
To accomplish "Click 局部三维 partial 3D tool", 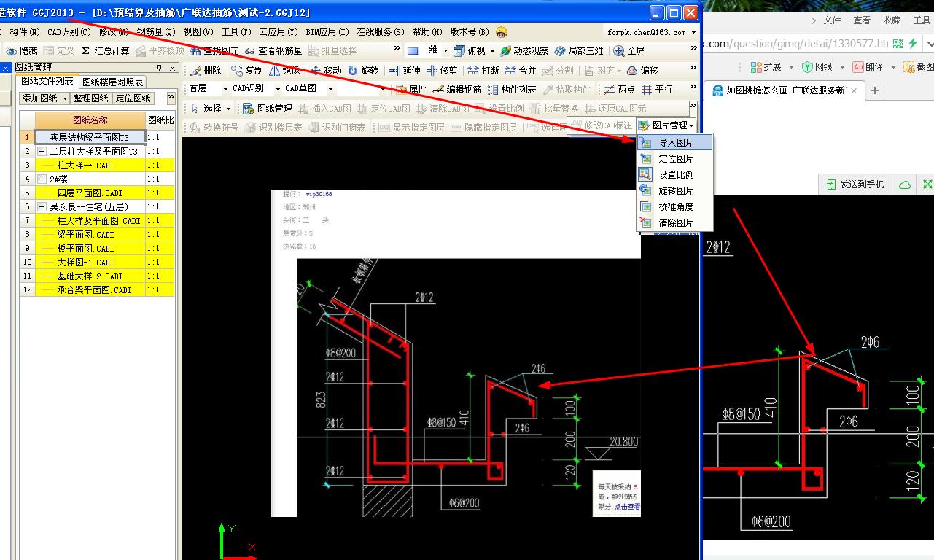I will pyautogui.click(x=579, y=51).
